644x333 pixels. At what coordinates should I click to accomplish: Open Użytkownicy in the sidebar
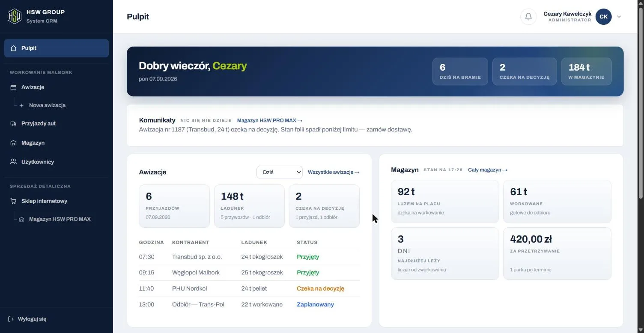click(57, 162)
